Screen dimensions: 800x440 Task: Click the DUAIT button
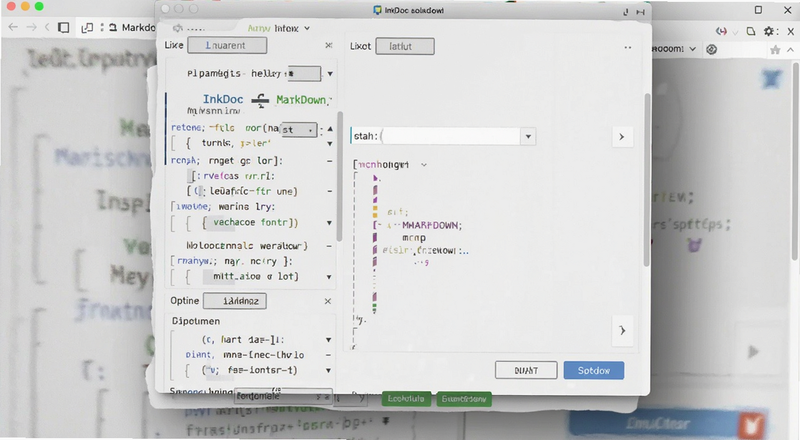526,371
